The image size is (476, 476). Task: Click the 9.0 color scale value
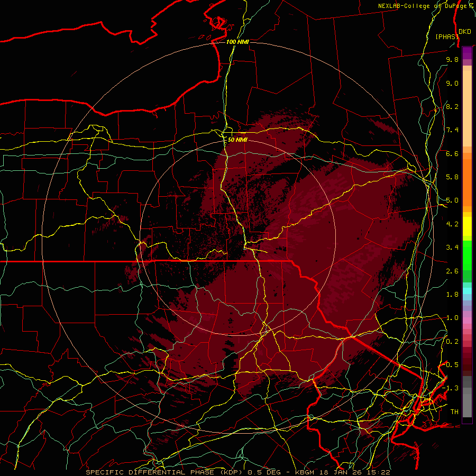click(x=452, y=83)
